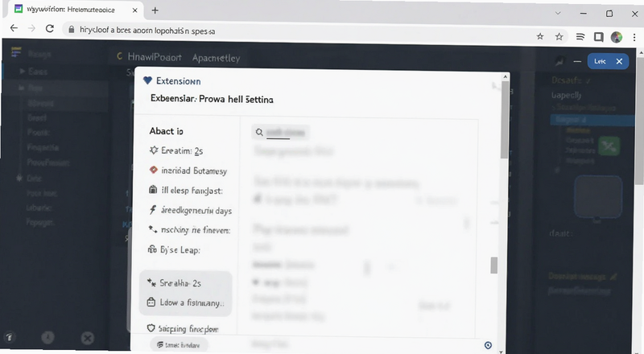Click the search magnifier icon
Image resolution: width=644 pixels, height=354 pixels.
point(259,132)
